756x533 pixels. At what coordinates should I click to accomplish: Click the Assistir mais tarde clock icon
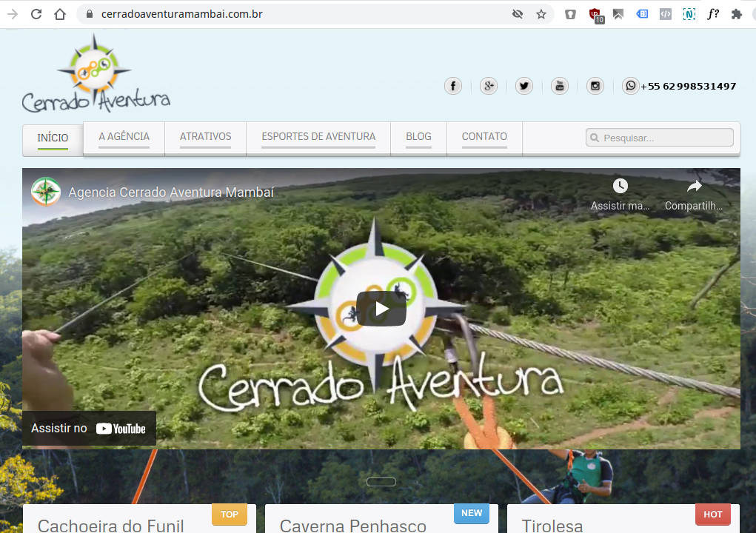click(620, 186)
